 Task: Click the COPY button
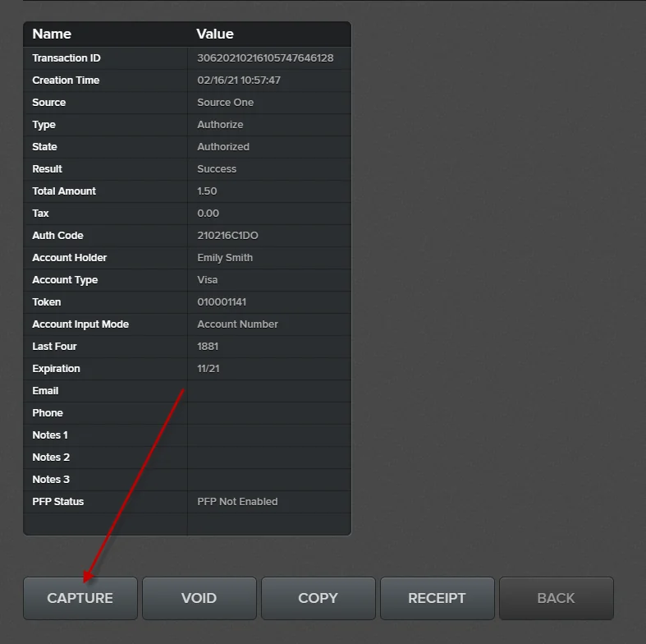[318, 598]
